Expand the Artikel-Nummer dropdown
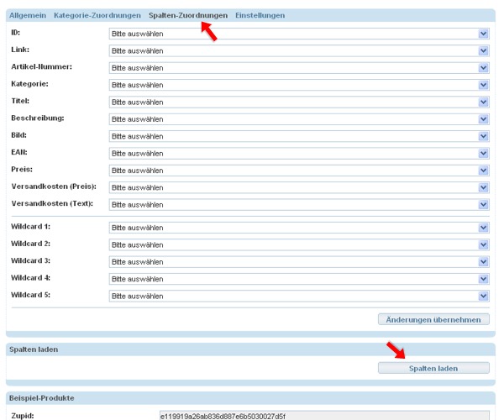504x420 pixels. (299, 68)
